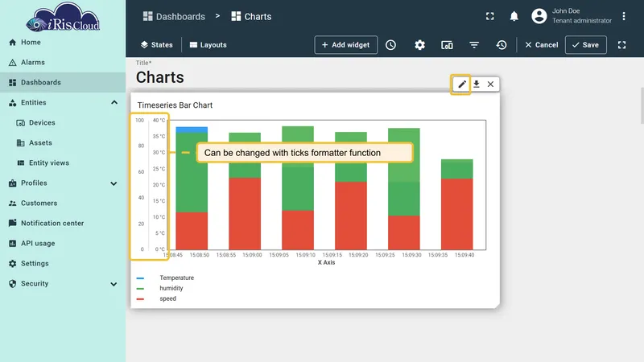Click the Profiles badge icon
Screen dimensions: 644x362
pyautogui.click(x=12, y=183)
